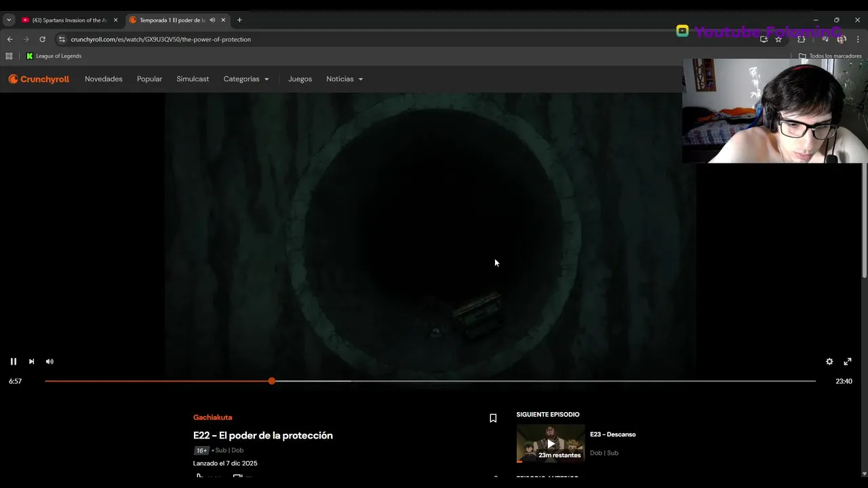Expand the Categorías dropdown
Viewport: 868px width, 488px height.
246,79
